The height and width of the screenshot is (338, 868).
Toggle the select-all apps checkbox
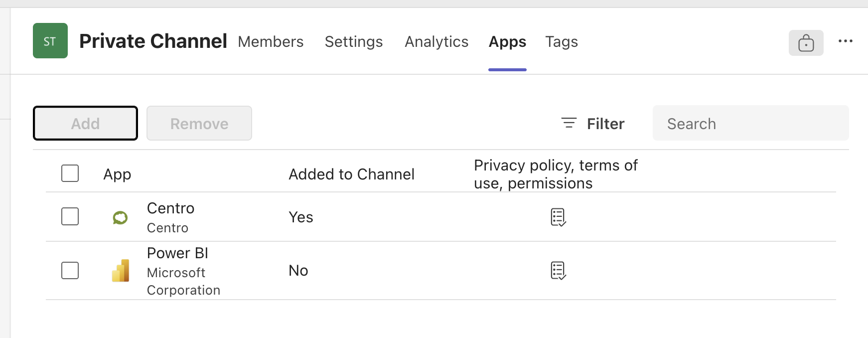[70, 173]
